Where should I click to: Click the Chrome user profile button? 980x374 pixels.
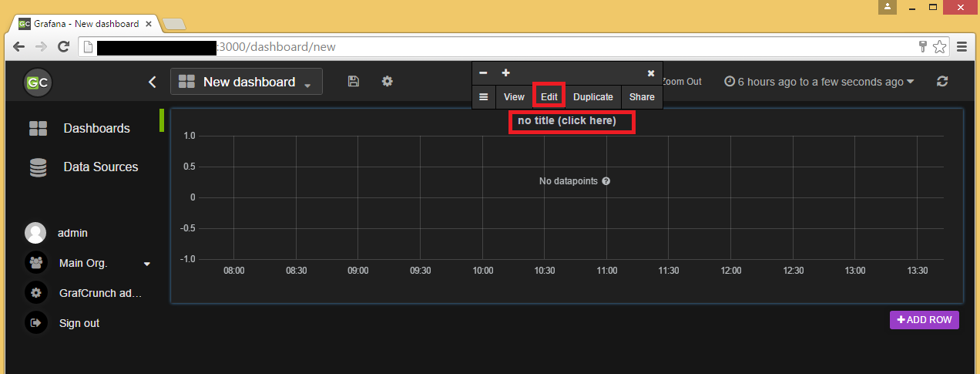[888, 7]
